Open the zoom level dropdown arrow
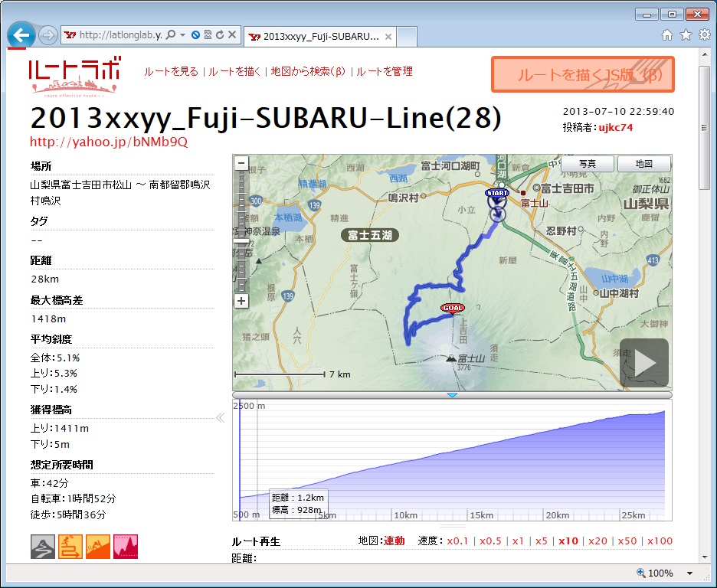The height and width of the screenshot is (588, 717). 689,573
